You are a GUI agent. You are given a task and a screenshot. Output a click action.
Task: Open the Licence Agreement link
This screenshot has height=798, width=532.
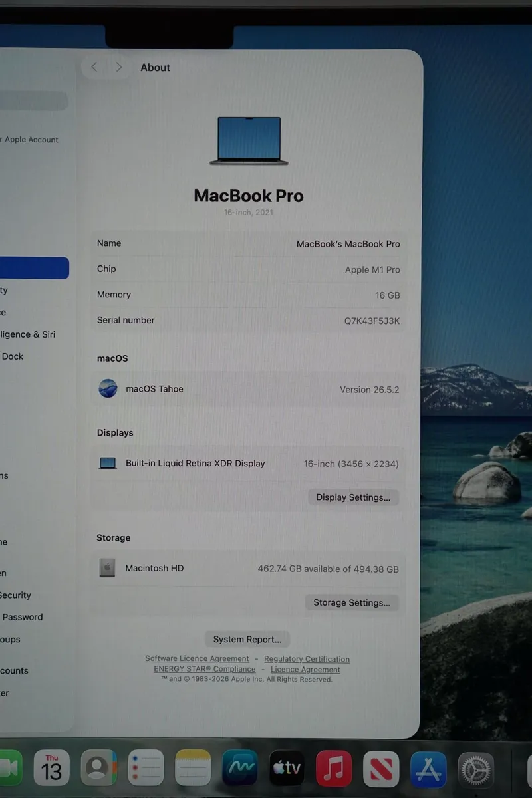tap(305, 670)
